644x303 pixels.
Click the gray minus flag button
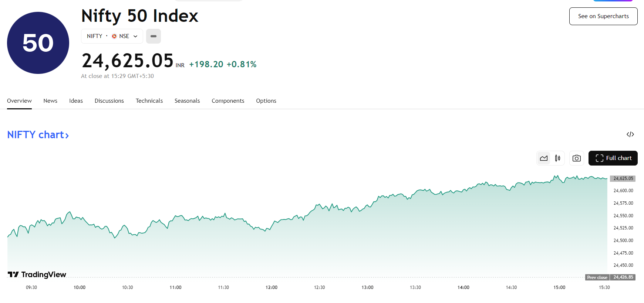pos(154,36)
